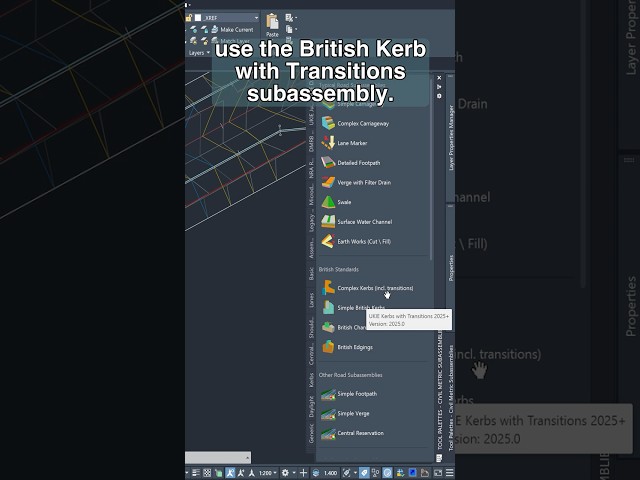Open the Generic palette tab
The height and width of the screenshot is (480, 640).
311,433
